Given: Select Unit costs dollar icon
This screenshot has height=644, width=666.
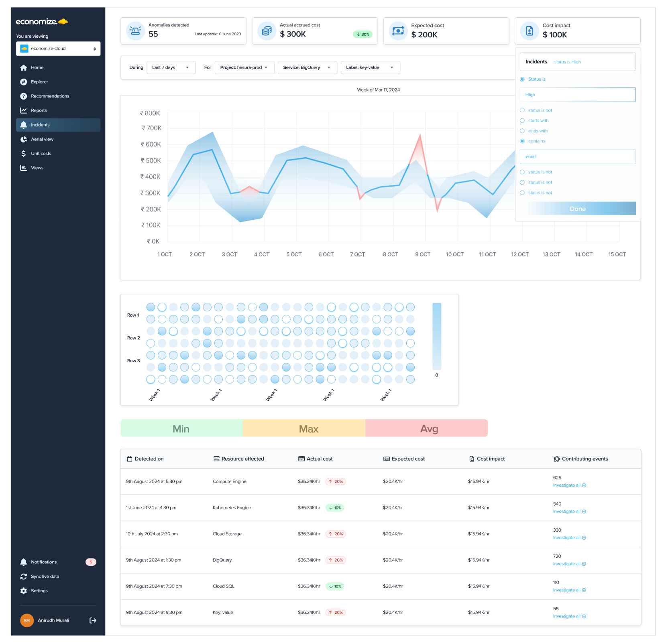Looking at the screenshot, I should pos(23,153).
